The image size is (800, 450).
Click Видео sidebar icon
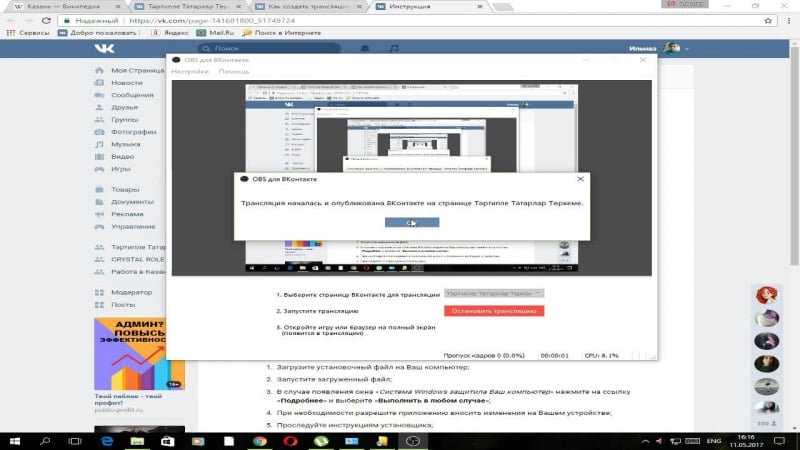tap(99, 157)
